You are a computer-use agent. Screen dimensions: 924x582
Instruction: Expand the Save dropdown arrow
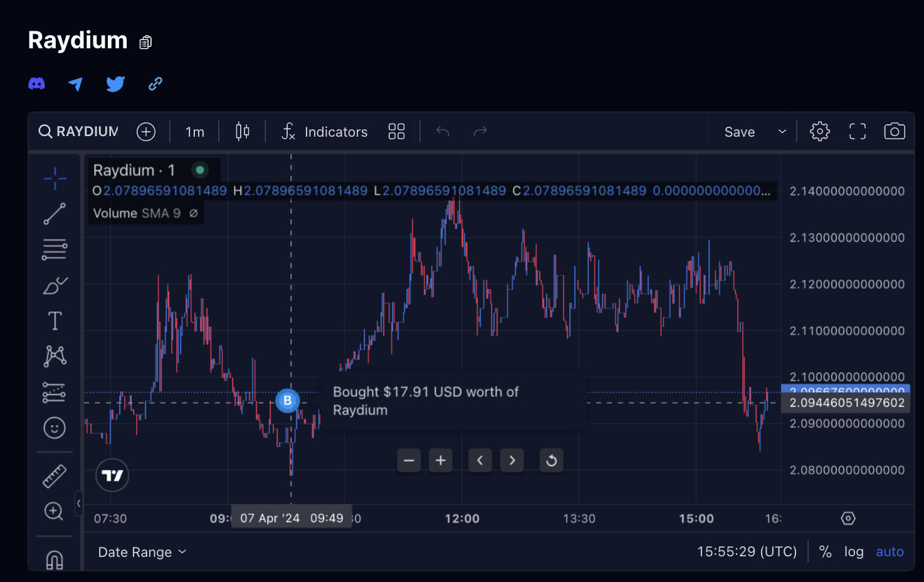[x=782, y=132]
